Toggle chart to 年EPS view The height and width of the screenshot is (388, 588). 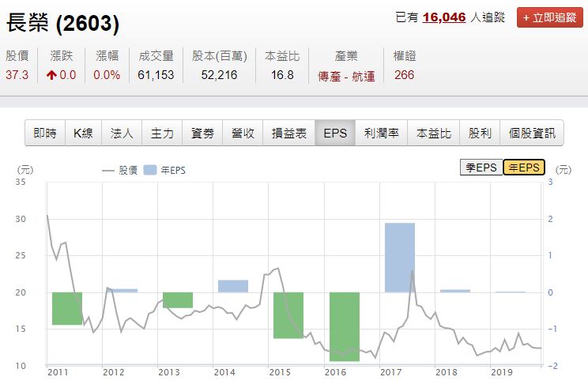524,168
